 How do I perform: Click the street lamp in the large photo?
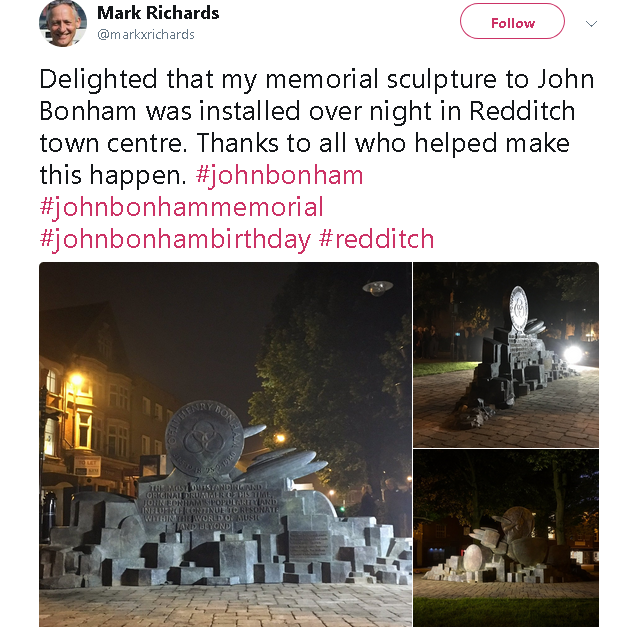[x=378, y=287]
